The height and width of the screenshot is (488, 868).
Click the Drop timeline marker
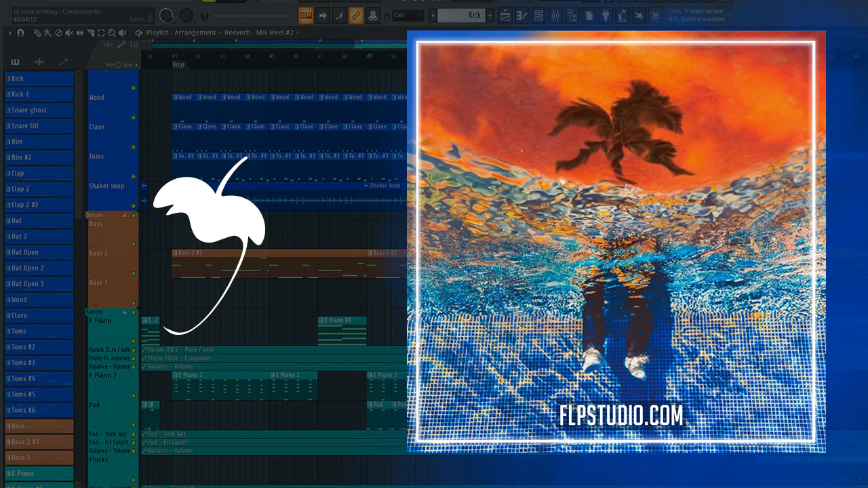tap(178, 64)
